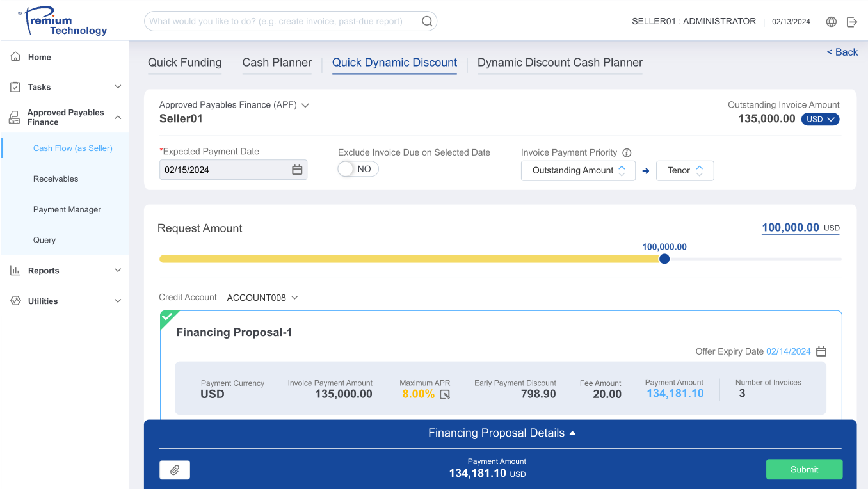
Task: Open the Outstanding Amount priority selector
Action: tap(578, 170)
